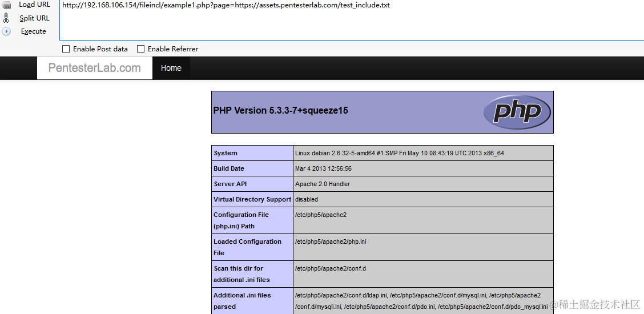This screenshot has height=314, width=644.
Task: Click the /etc/php5/apache2 path value
Action: pyautogui.click(x=321, y=215)
